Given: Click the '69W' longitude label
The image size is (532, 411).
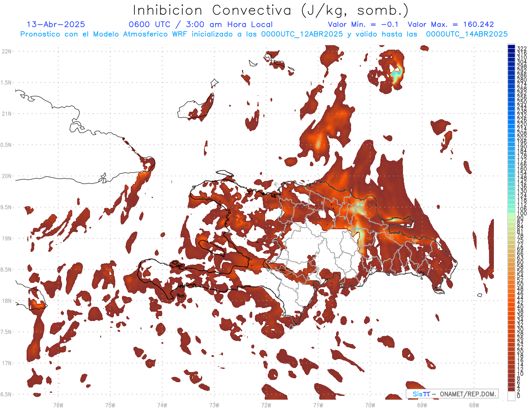Looking at the screenshot, I should (422, 405).
